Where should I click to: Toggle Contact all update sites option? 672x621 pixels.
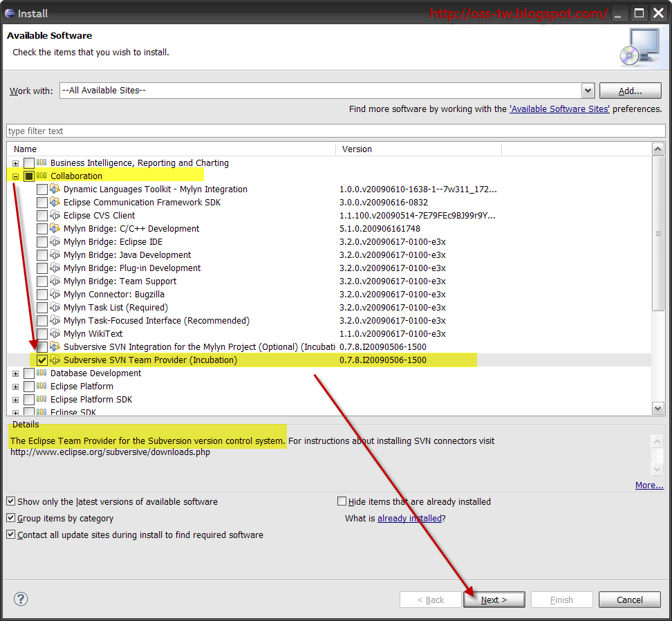coord(10,535)
